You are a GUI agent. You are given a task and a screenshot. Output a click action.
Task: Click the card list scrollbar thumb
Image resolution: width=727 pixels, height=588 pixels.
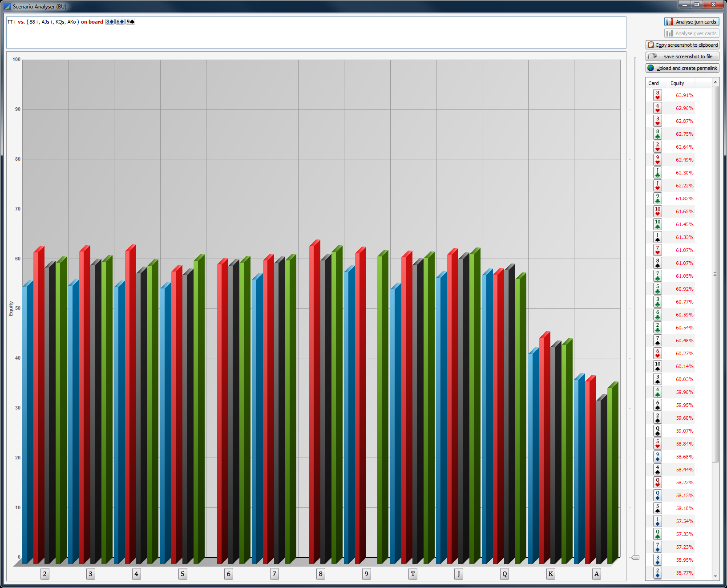[715, 274]
